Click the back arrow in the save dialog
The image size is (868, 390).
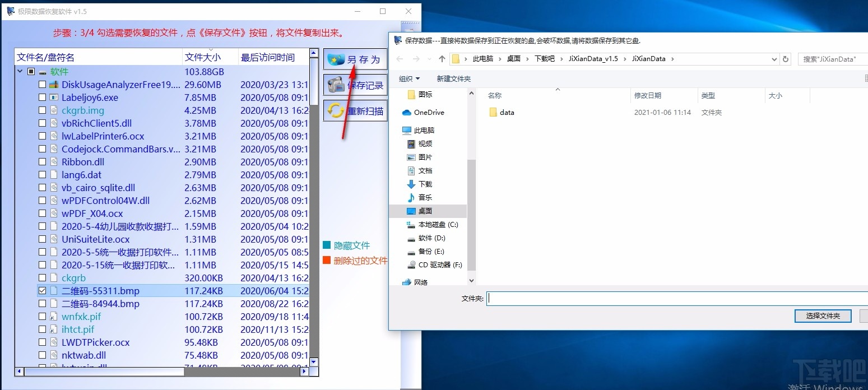pyautogui.click(x=399, y=58)
